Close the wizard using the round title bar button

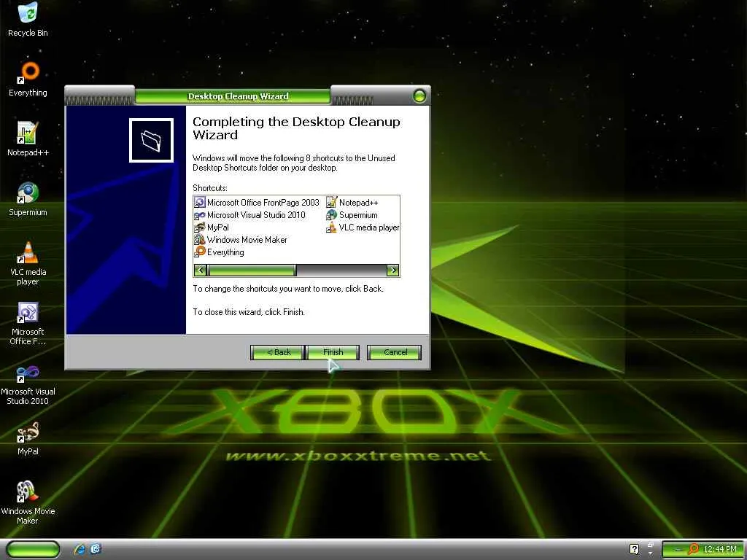(x=419, y=96)
